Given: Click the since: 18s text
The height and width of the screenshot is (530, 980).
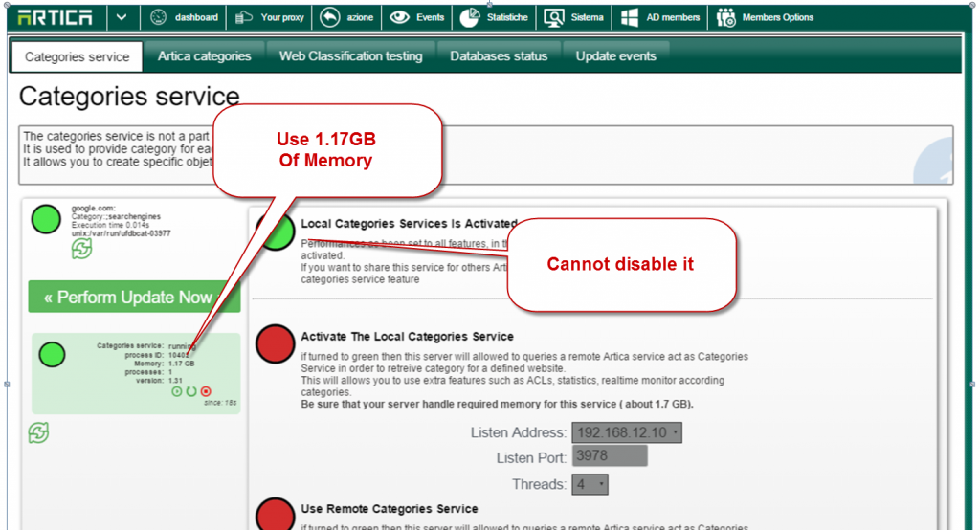Looking at the screenshot, I should (220, 403).
